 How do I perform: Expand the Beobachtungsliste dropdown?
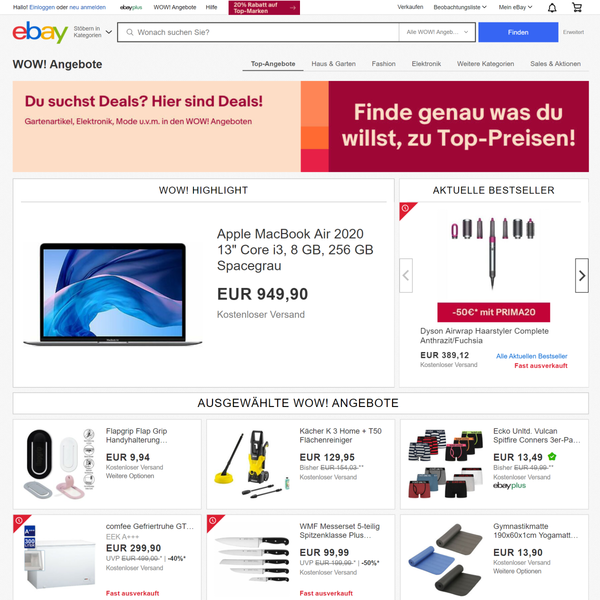[460, 7]
